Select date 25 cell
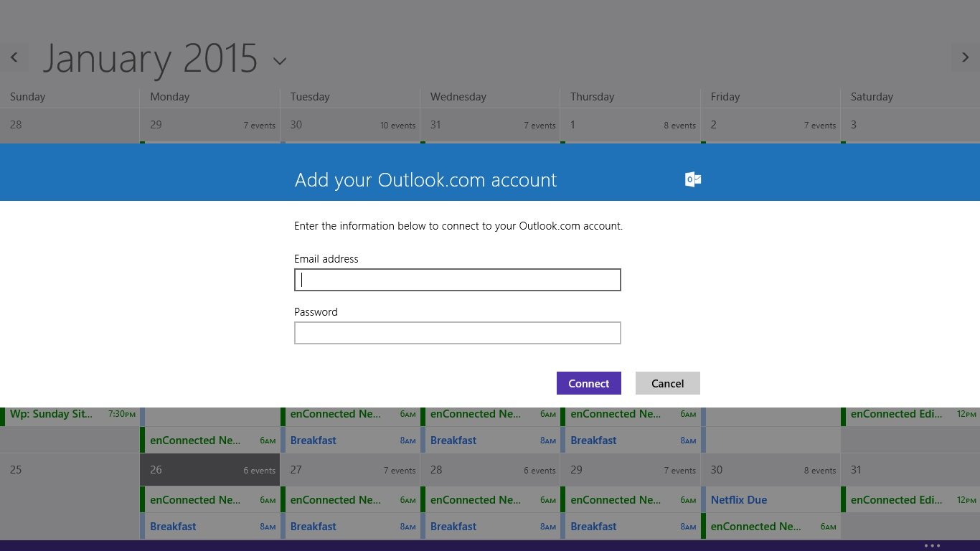 pyautogui.click(x=70, y=470)
